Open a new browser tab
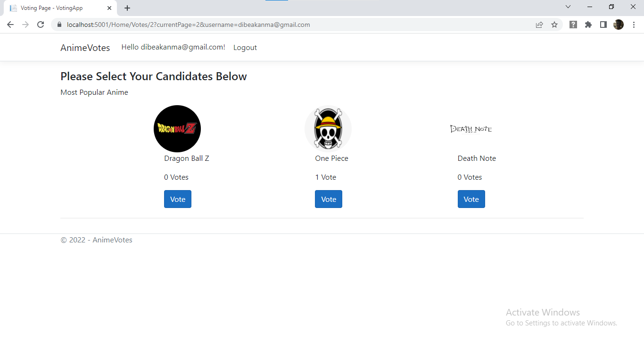This screenshot has width=644, height=341. (127, 8)
